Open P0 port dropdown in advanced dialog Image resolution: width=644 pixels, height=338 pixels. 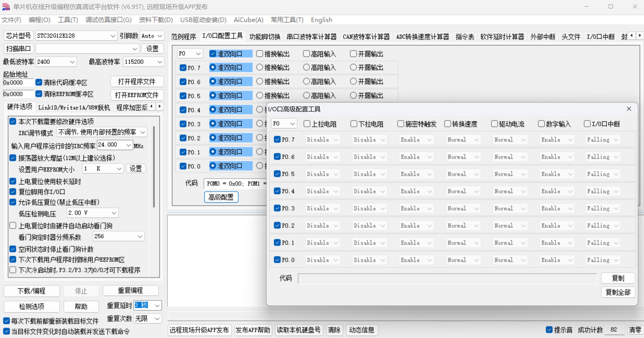(284, 123)
